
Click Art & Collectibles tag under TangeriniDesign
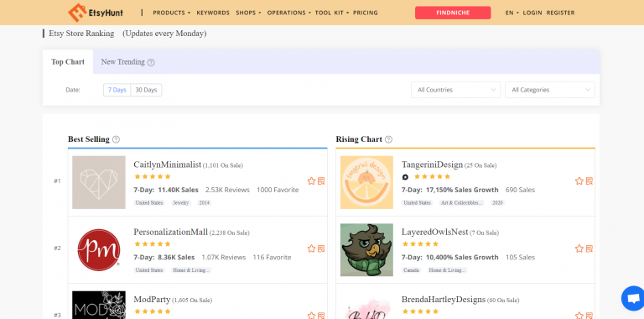(462, 202)
